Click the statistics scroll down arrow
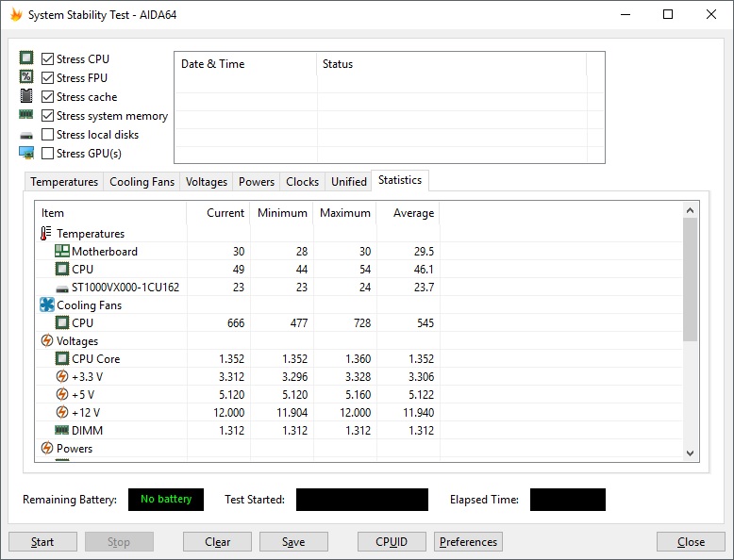This screenshot has height=560, width=734. click(690, 453)
